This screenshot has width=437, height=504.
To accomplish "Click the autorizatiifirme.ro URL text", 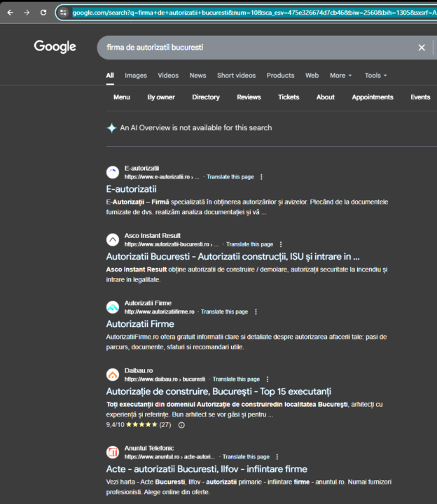I will point(160,311).
